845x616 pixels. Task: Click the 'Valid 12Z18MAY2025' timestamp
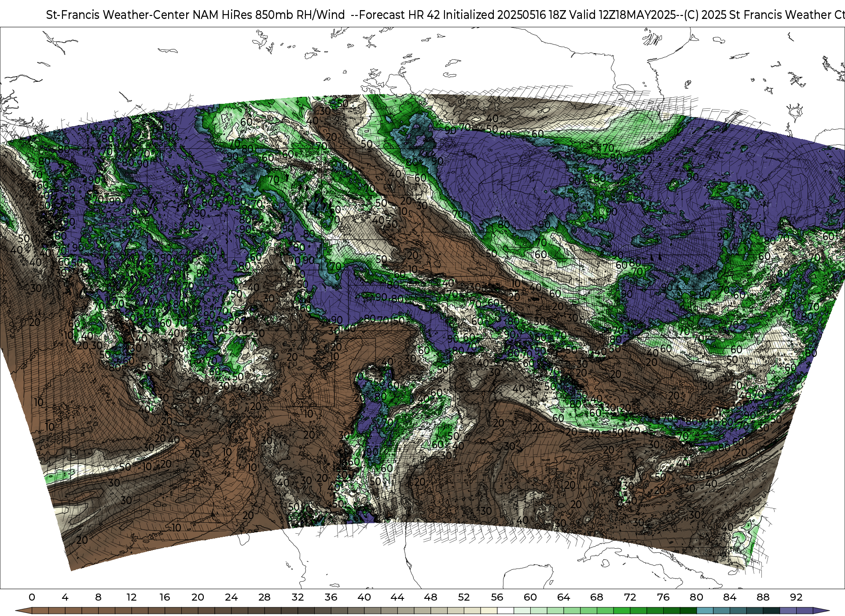point(622,15)
